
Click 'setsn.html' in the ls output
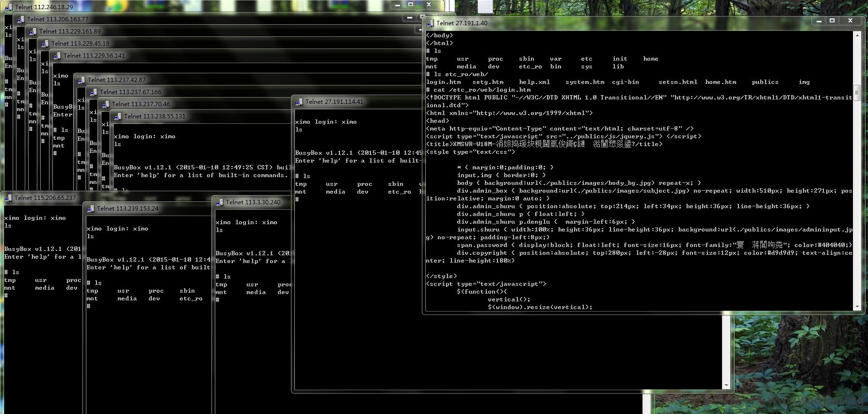pos(678,82)
